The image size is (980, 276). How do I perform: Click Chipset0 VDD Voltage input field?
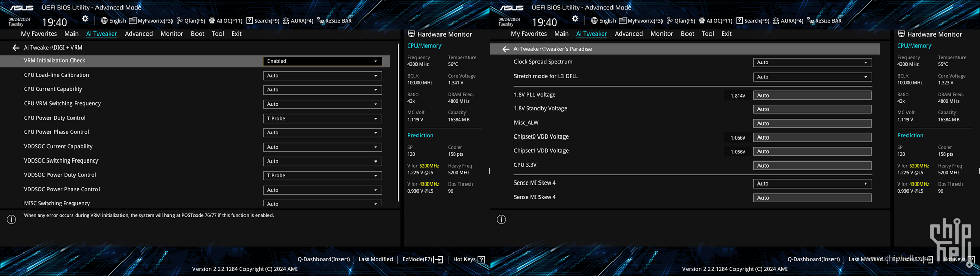[x=813, y=137]
